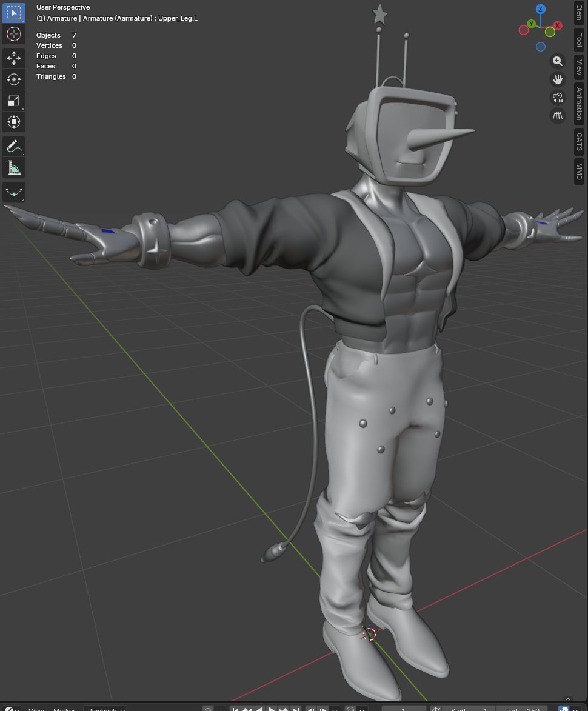This screenshot has width=588, height=711.
Task: Activate the Breakdowner pose tool
Action: coord(13,192)
